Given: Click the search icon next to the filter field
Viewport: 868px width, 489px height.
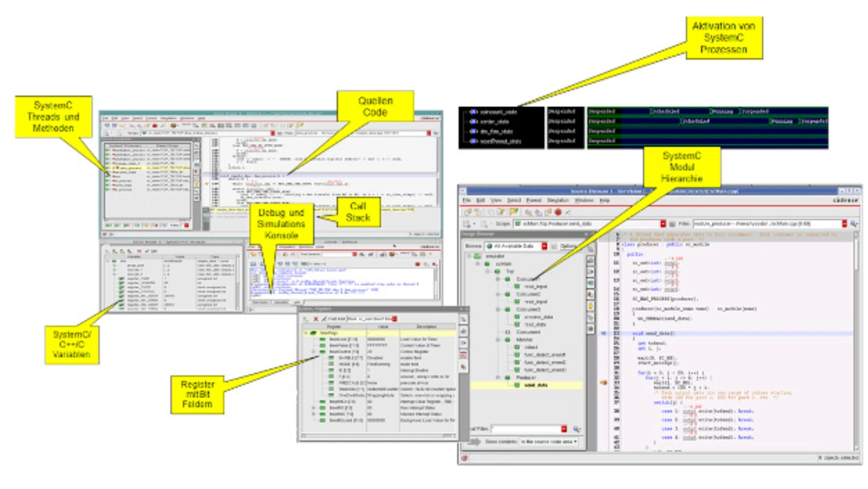Looking at the screenshot, I should [576, 429].
